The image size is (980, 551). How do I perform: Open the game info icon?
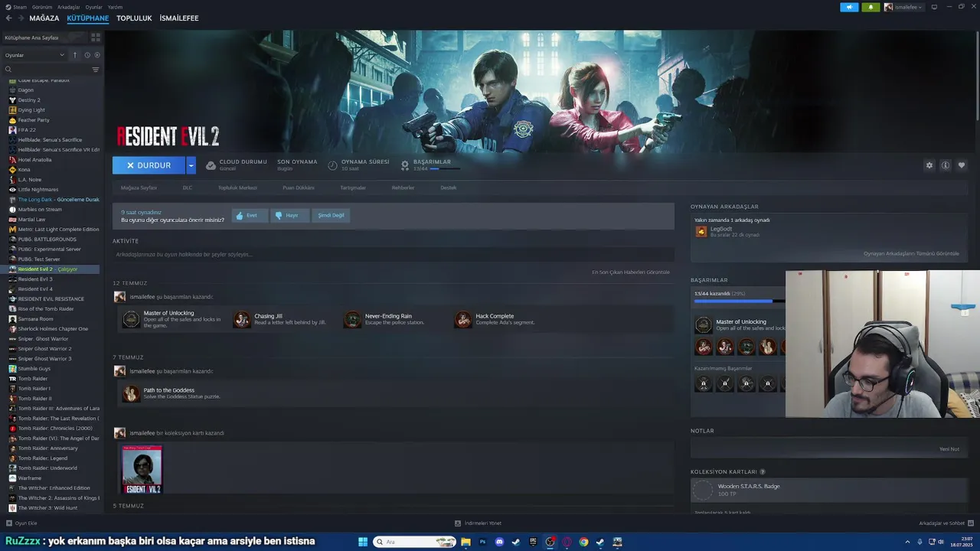946,165
